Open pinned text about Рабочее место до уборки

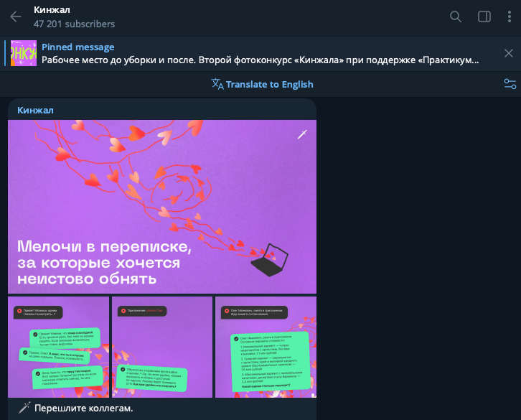260,60
